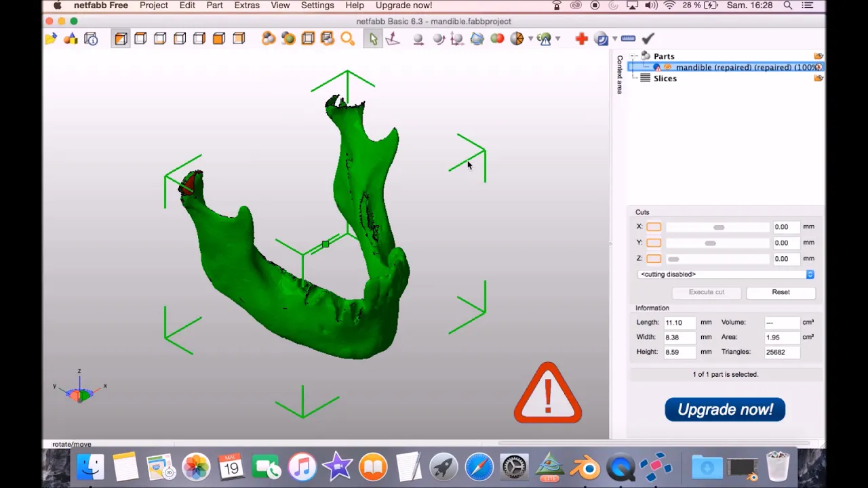Click the zoom to platform box icon

(x=308, y=39)
